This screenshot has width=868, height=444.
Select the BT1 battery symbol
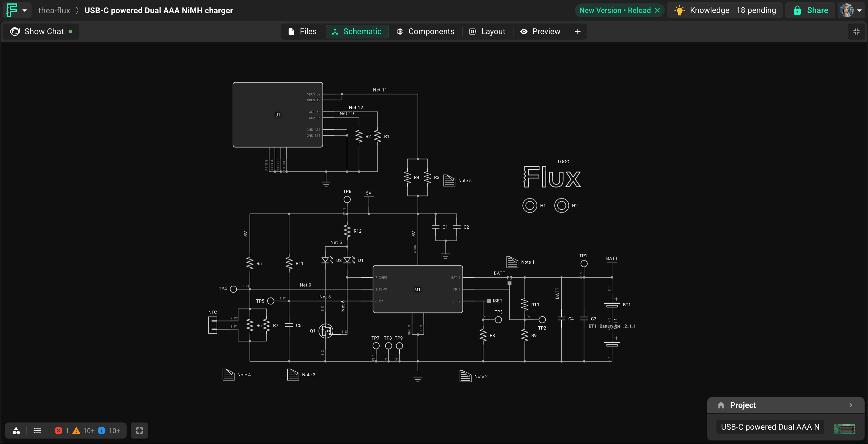[x=612, y=305]
